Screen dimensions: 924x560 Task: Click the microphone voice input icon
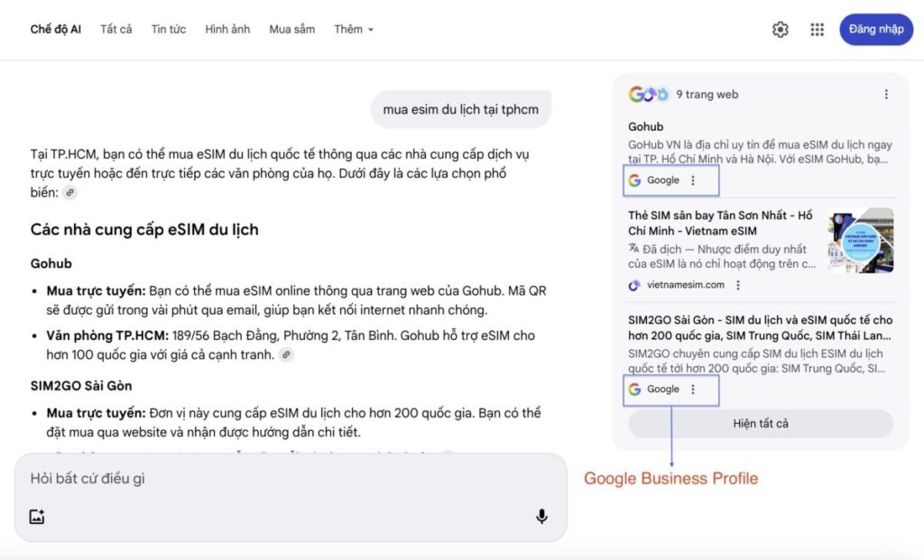pos(541,517)
